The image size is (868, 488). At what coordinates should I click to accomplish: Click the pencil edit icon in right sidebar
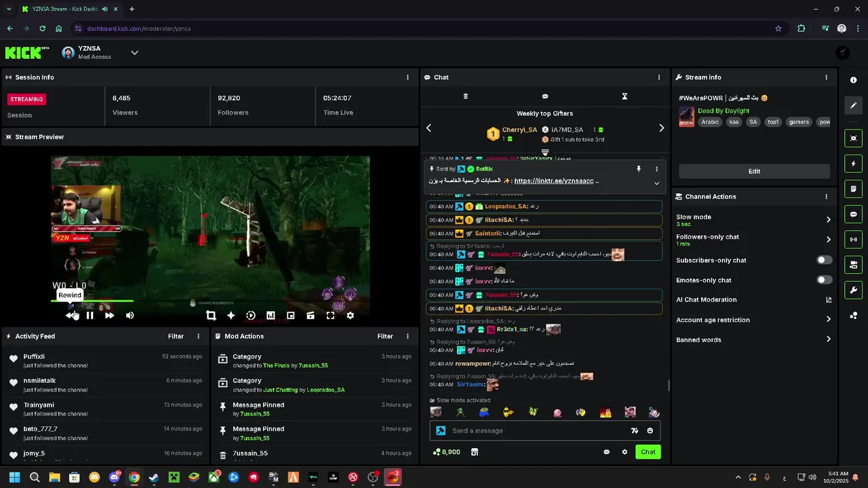[853, 106]
